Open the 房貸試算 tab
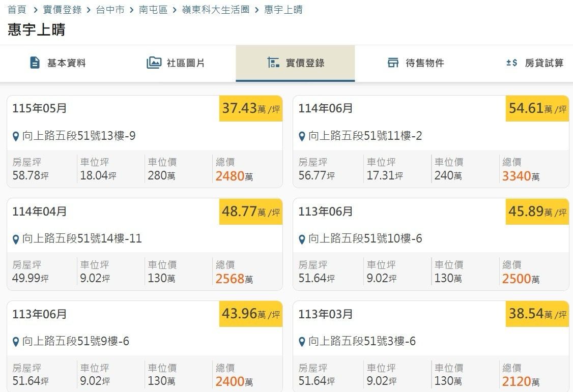 pos(535,63)
